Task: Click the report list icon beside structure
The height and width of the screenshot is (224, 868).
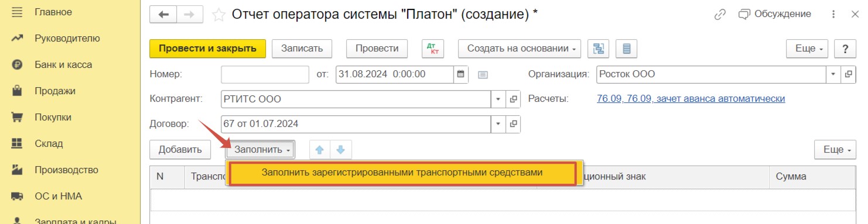Action: pyautogui.click(x=627, y=49)
